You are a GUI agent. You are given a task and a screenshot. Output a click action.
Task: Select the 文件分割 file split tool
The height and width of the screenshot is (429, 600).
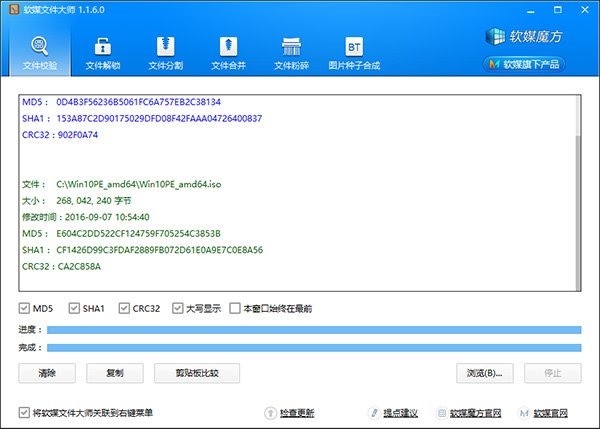pyautogui.click(x=166, y=53)
